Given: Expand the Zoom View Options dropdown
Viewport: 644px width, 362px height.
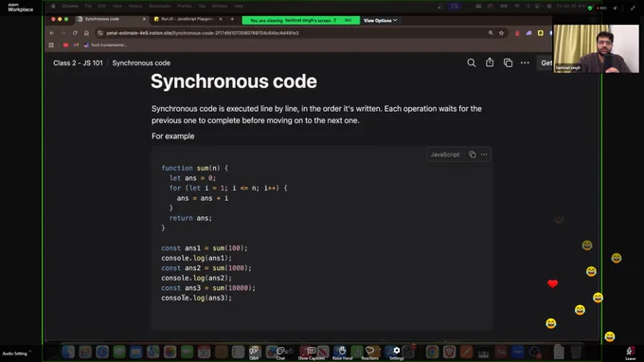Looking at the screenshot, I should pyautogui.click(x=380, y=20).
